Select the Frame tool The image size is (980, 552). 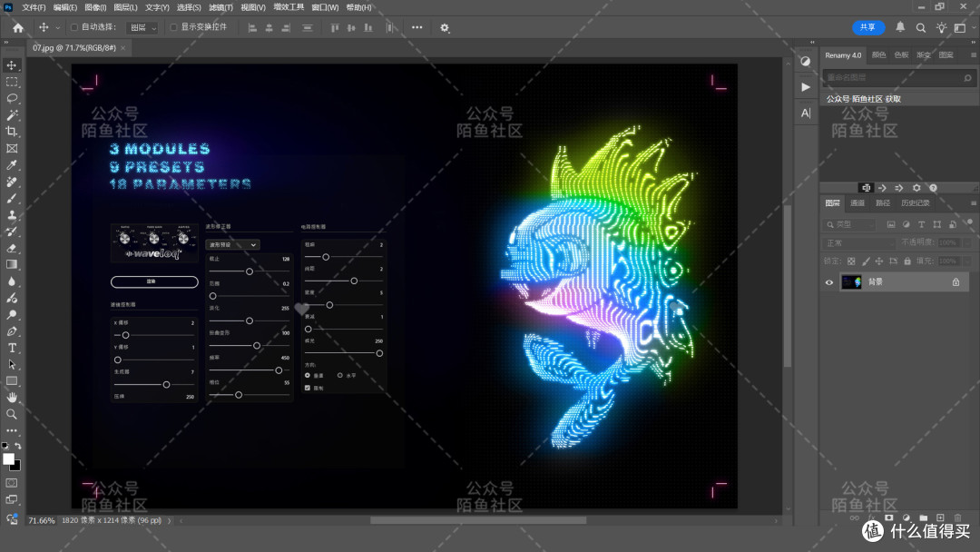pyautogui.click(x=11, y=148)
